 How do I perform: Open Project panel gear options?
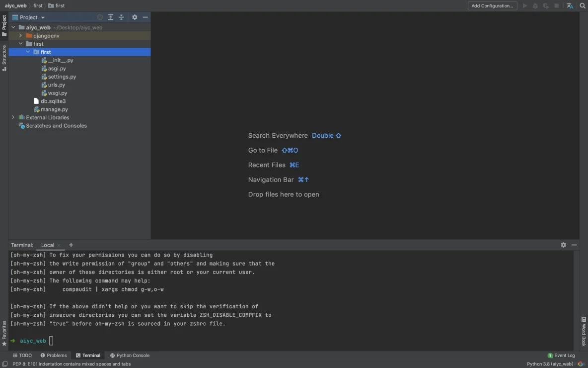coord(135,17)
